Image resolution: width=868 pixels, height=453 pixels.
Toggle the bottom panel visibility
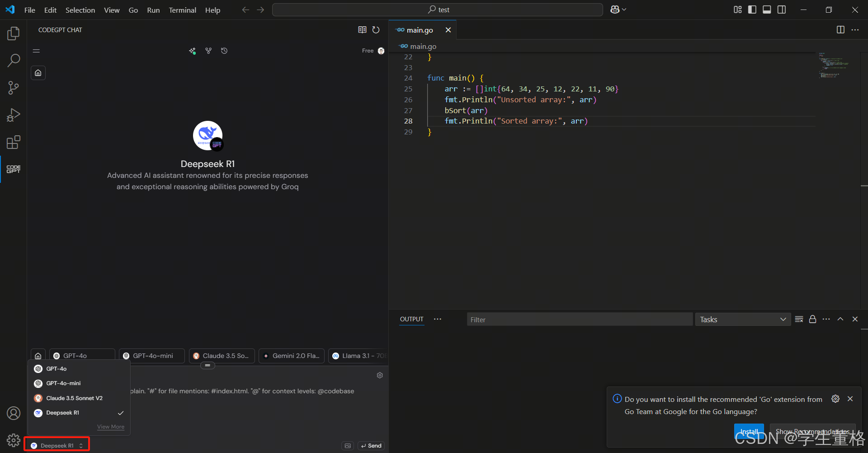pyautogui.click(x=767, y=10)
